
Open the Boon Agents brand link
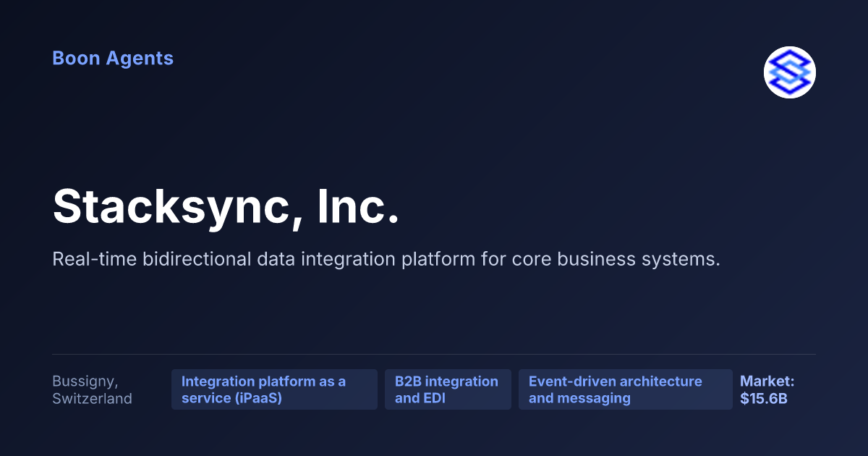click(113, 59)
